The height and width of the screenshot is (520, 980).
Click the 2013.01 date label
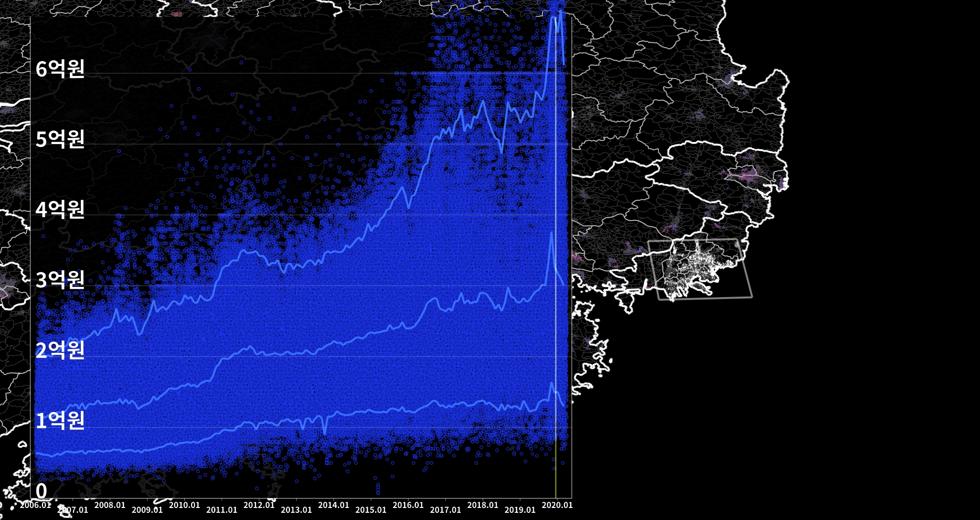tap(297, 510)
